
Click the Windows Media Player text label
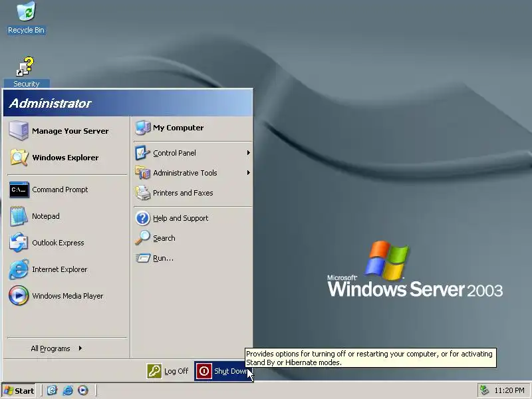(x=68, y=296)
